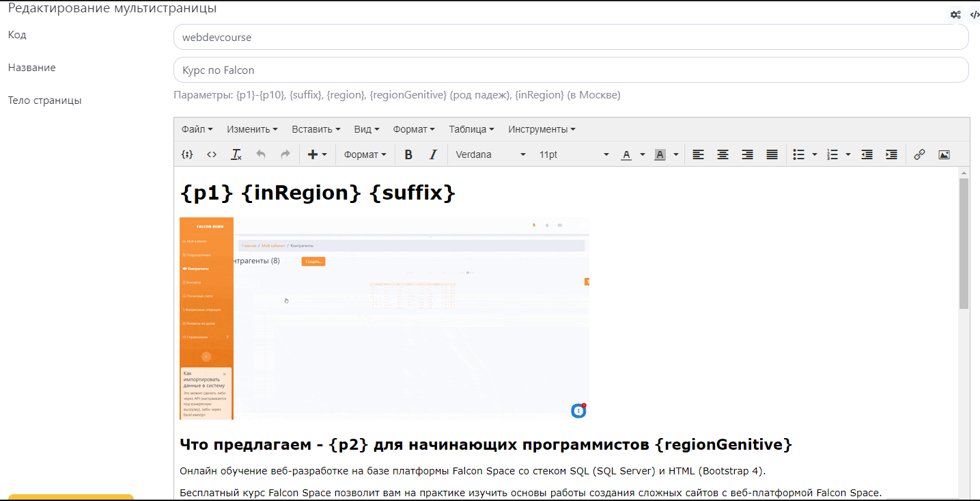The height and width of the screenshot is (501, 980).
Task: Apply the text color button
Action: click(x=626, y=154)
